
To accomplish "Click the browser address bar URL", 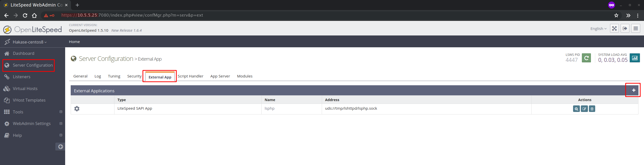I will click(x=132, y=15).
